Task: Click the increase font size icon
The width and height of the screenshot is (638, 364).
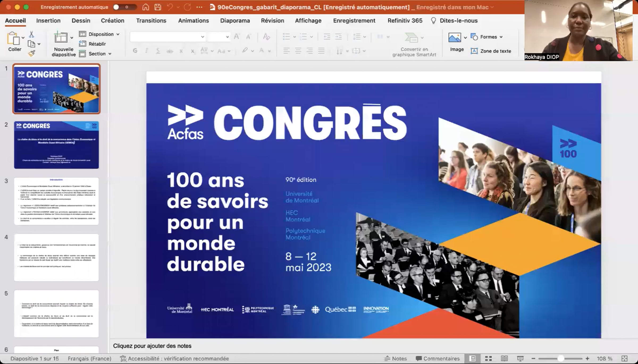Action: (237, 37)
